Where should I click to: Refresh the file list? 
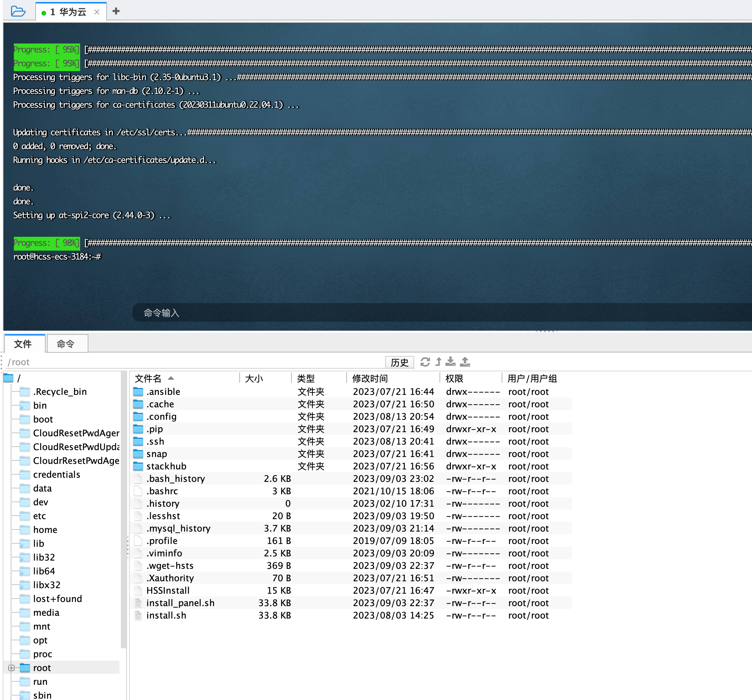tap(425, 362)
